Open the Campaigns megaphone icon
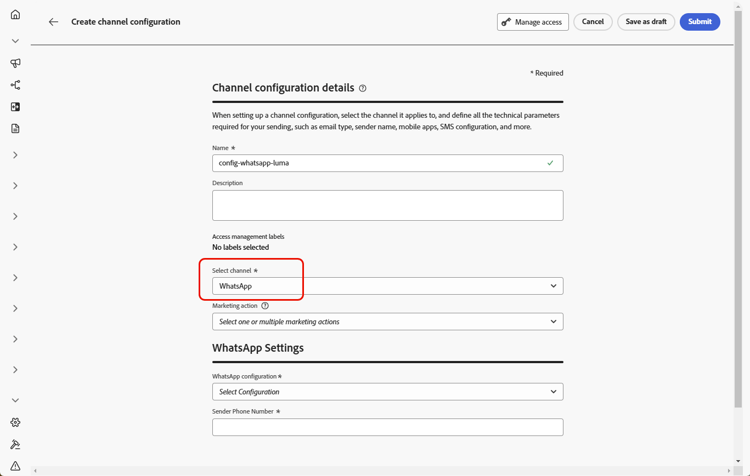The width and height of the screenshot is (750, 476). 15,63
